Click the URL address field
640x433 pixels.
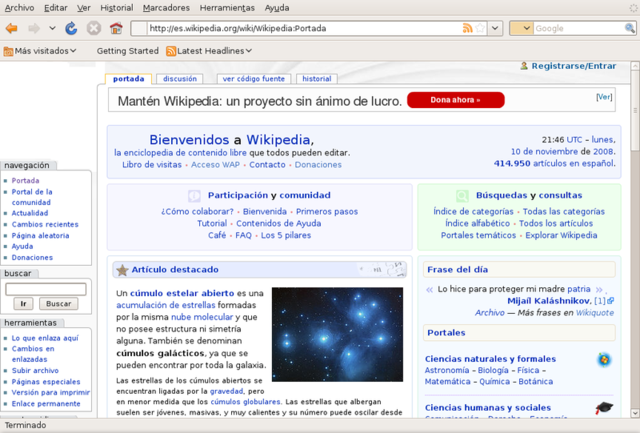click(x=304, y=28)
